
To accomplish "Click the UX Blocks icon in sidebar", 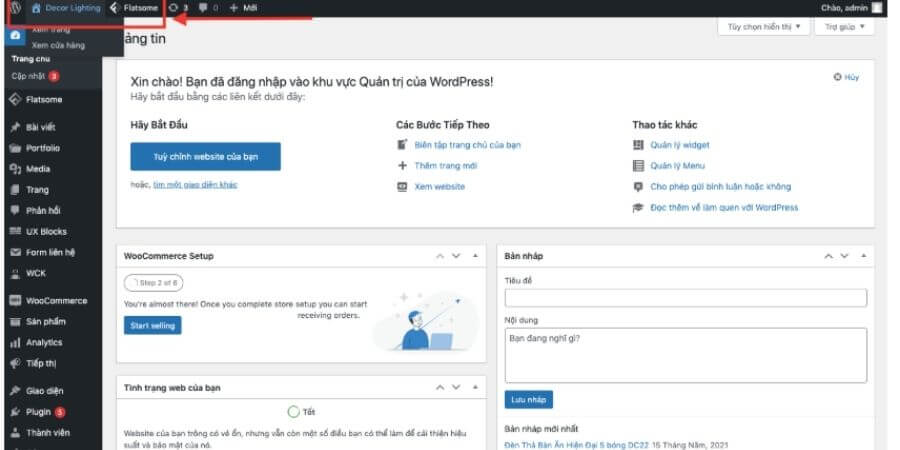I will [x=15, y=231].
